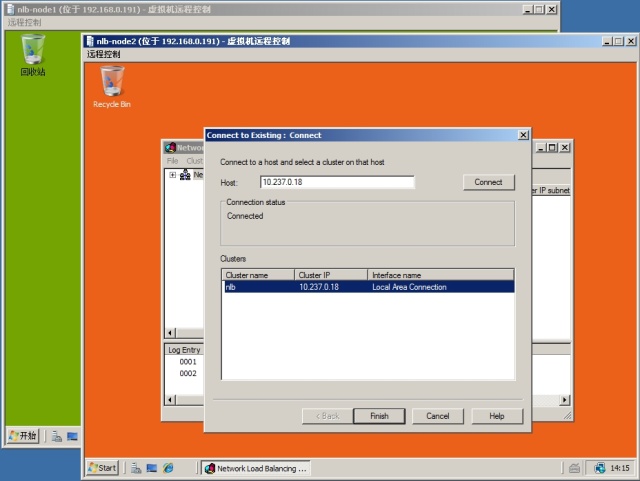This screenshot has width=640, height=481.
Task: Click the Host address input field
Action: [336, 182]
